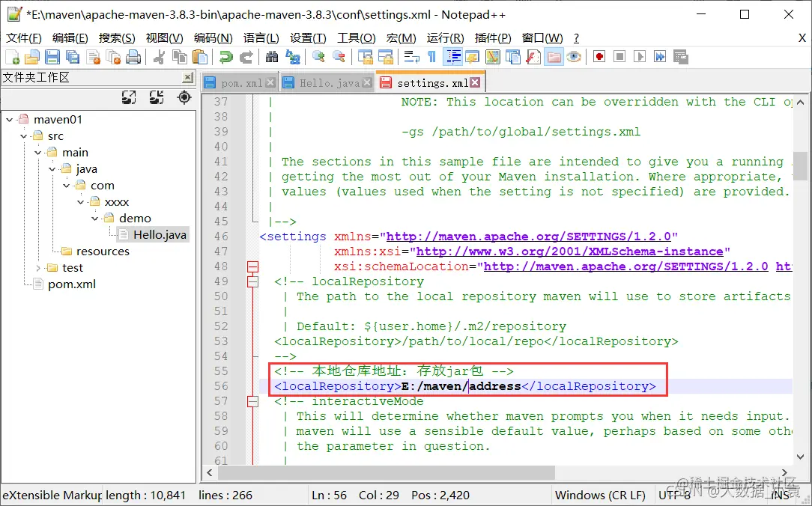Click the Redo toolbar icon
The image size is (812, 506).
click(246, 57)
